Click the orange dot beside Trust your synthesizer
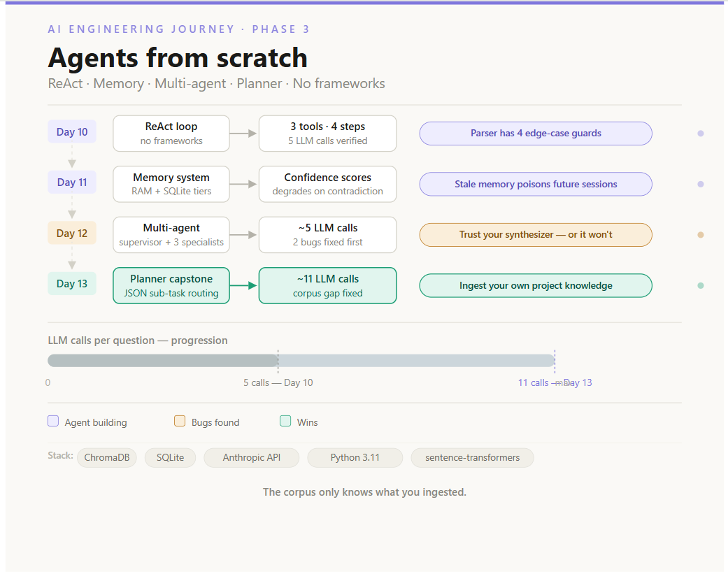Viewport: 728px width, 581px height. click(701, 235)
